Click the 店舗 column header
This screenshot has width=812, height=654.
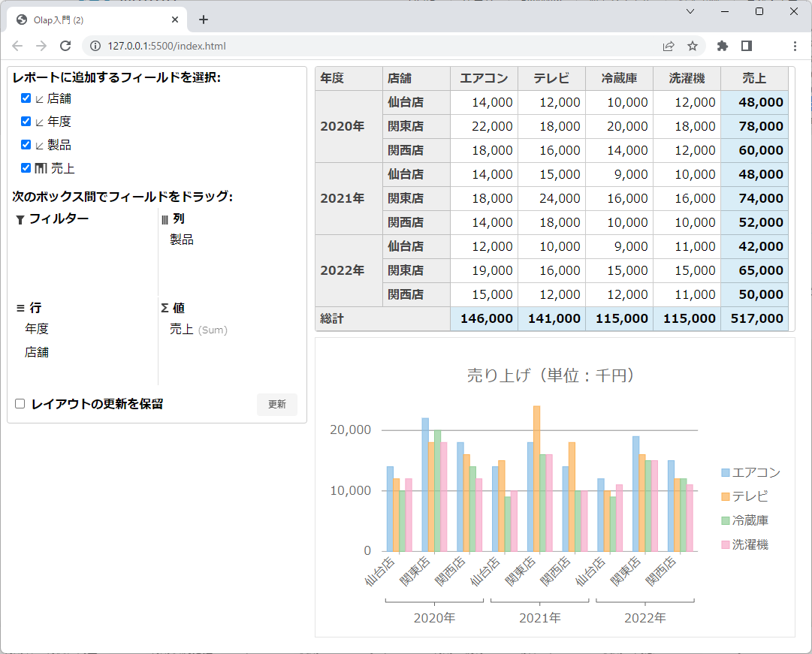[416, 78]
